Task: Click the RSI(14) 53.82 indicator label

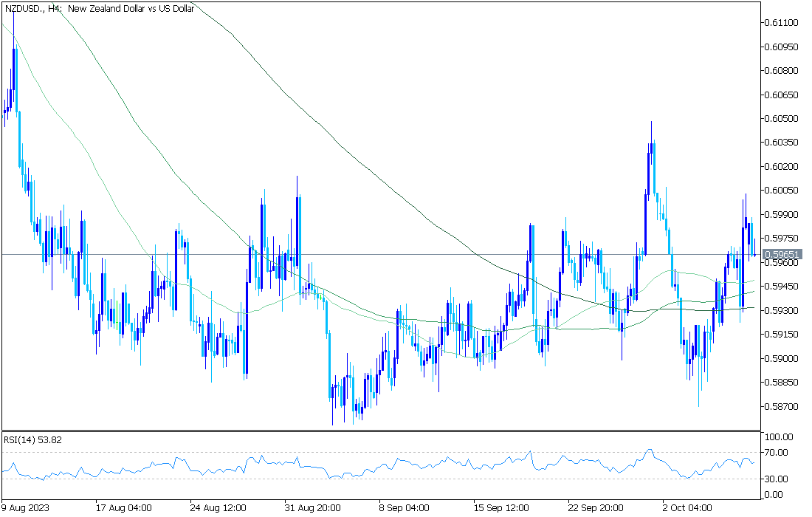Action: pyautogui.click(x=32, y=439)
